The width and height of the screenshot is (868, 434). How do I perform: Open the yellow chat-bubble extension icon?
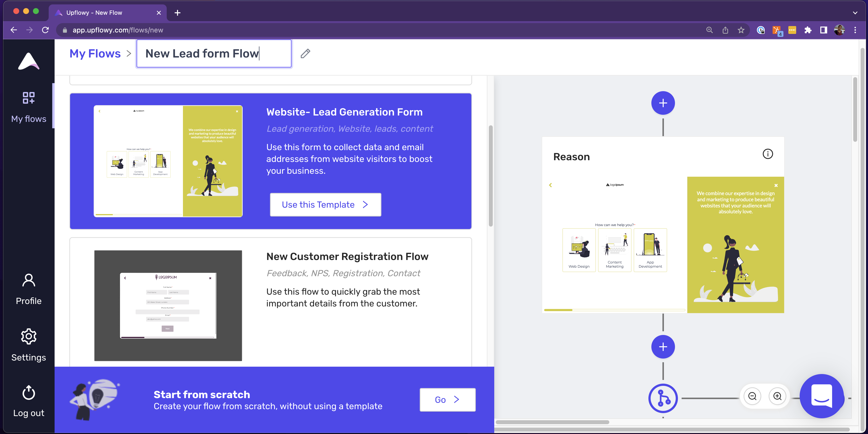792,30
